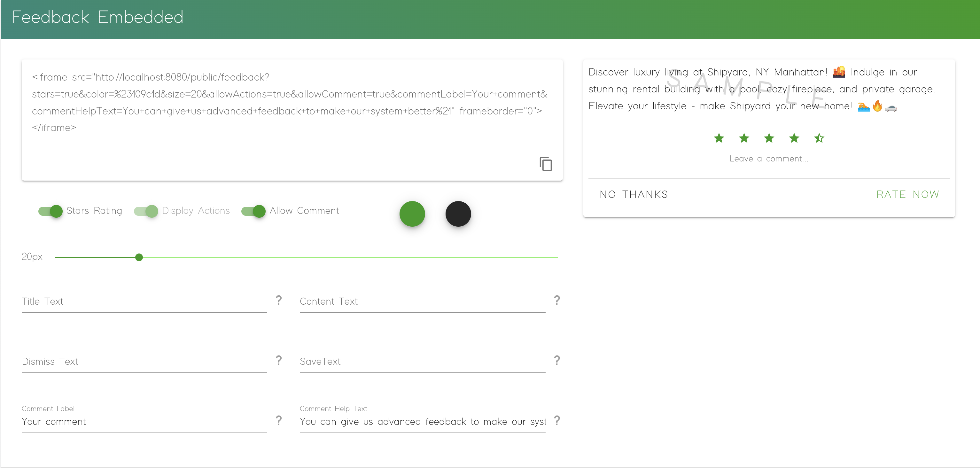Toggle the Display Actions switch
The width and height of the screenshot is (980, 468).
[146, 211]
